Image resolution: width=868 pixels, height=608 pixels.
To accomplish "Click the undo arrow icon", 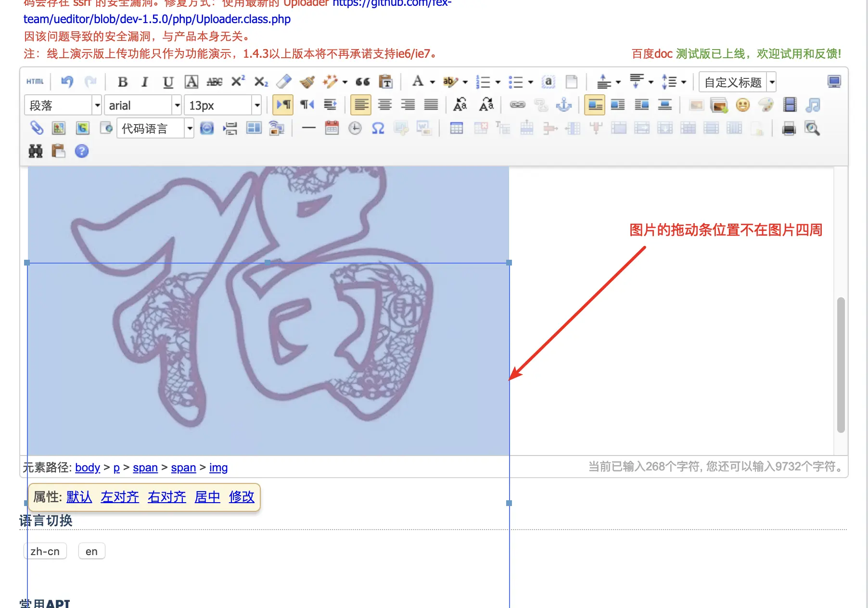I will pos(67,82).
